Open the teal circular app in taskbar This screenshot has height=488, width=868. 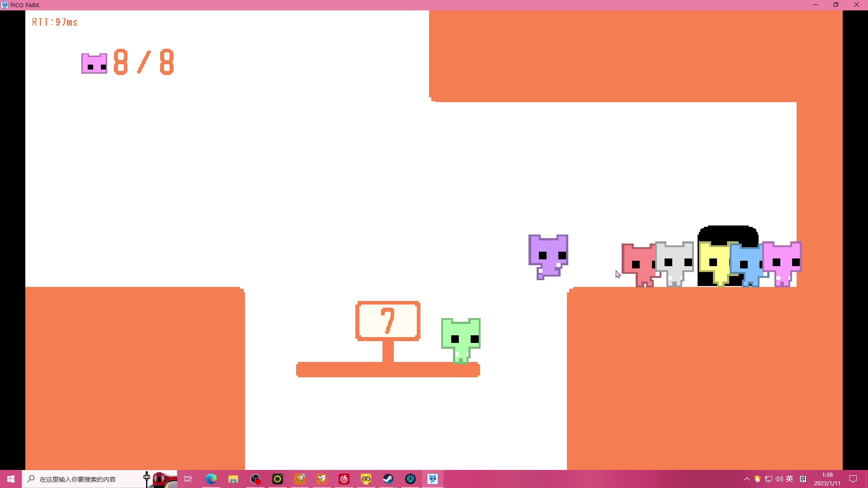point(410,479)
